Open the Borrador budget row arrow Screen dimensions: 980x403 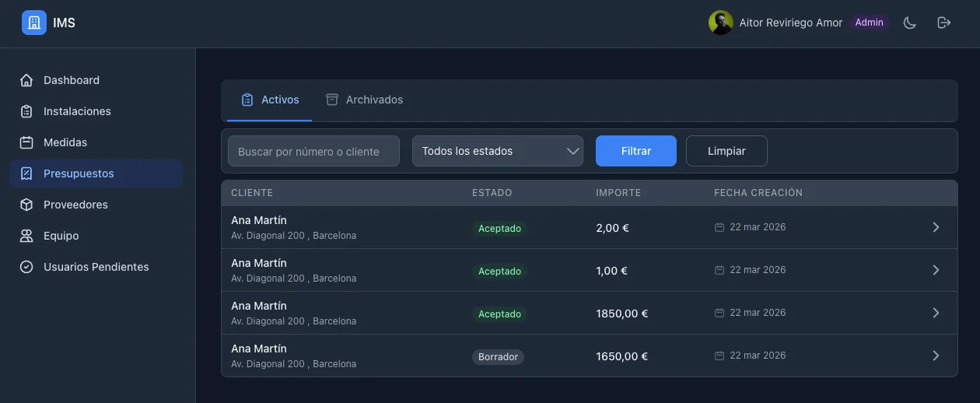coord(936,356)
